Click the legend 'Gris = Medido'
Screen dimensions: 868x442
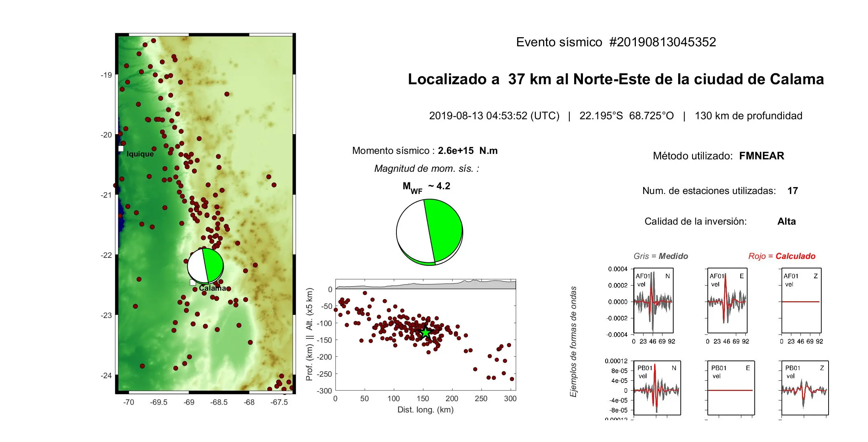(x=661, y=256)
